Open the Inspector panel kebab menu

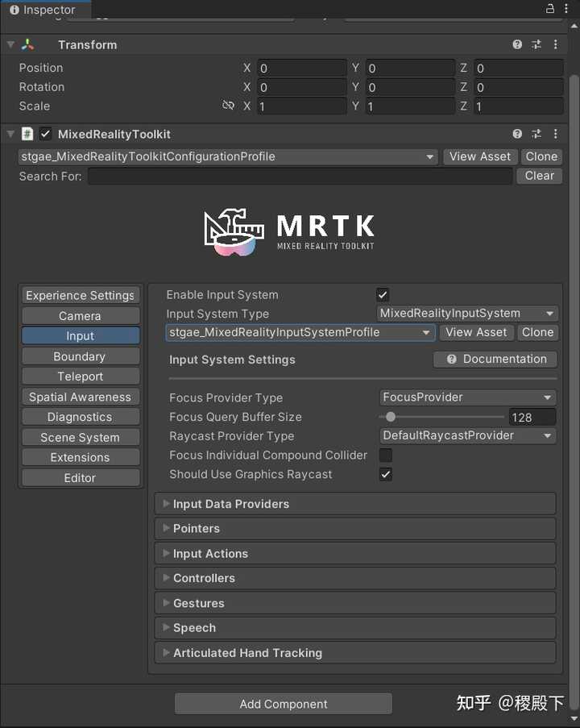point(566,8)
